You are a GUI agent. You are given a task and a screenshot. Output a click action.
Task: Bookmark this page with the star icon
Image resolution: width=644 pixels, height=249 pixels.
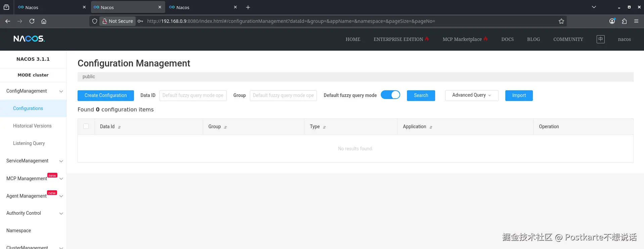pos(561,21)
